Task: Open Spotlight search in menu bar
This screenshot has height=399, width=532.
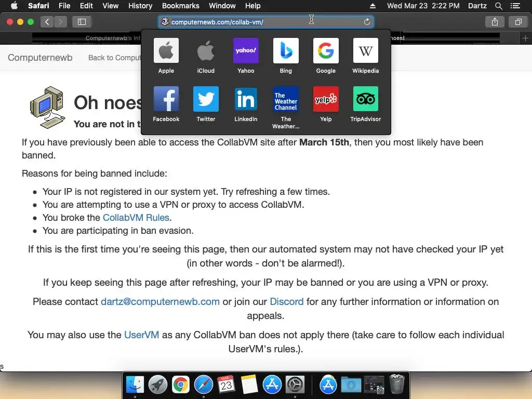Action: [498, 6]
